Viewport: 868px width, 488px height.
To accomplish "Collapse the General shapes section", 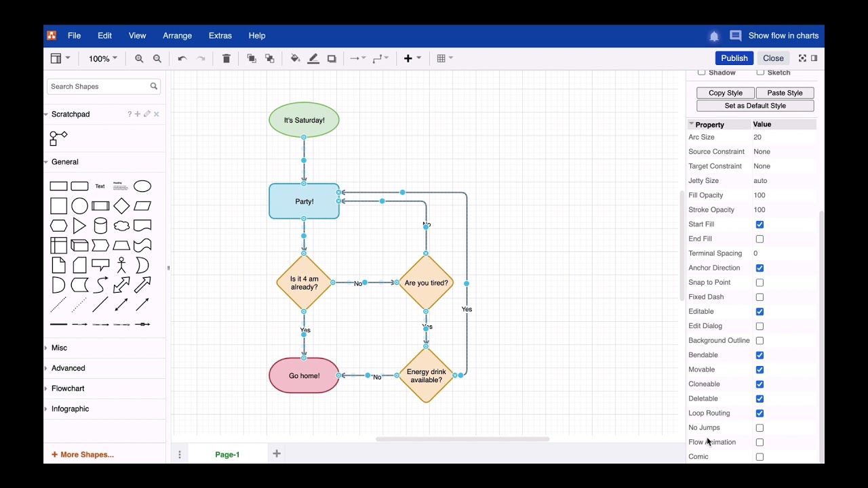I will (64, 162).
